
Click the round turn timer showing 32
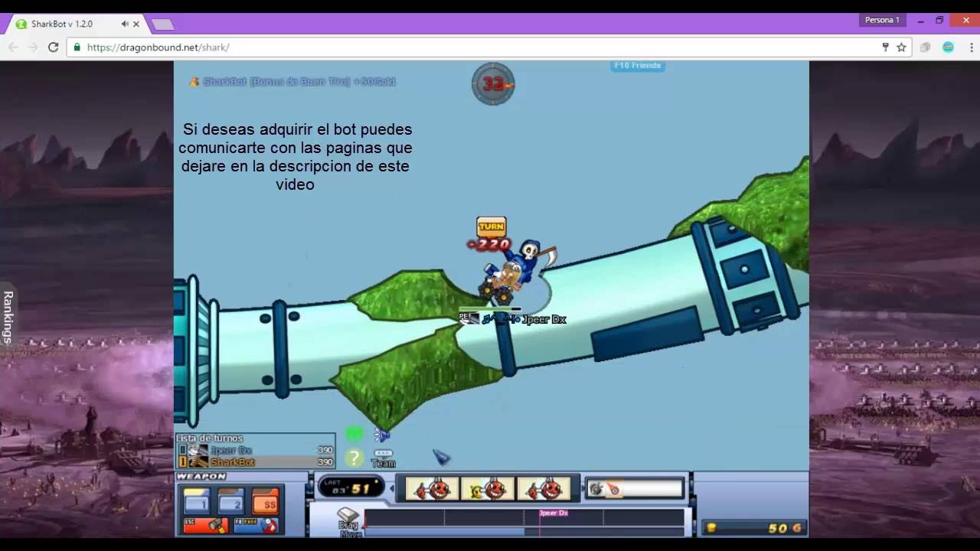pyautogui.click(x=493, y=84)
